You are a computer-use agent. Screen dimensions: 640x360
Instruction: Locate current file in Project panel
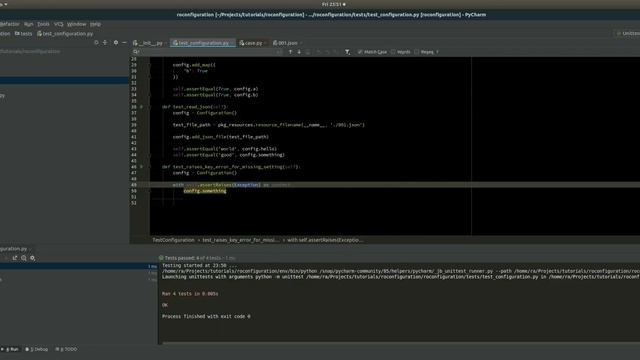[96, 42]
